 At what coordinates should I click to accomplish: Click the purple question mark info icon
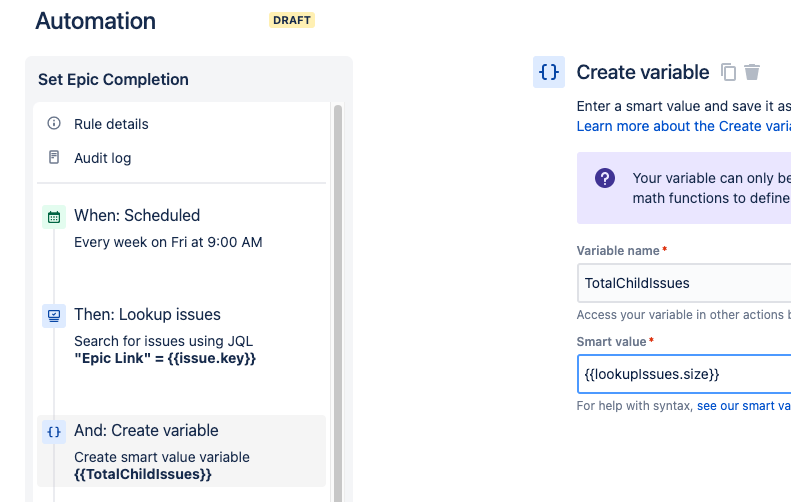point(605,178)
